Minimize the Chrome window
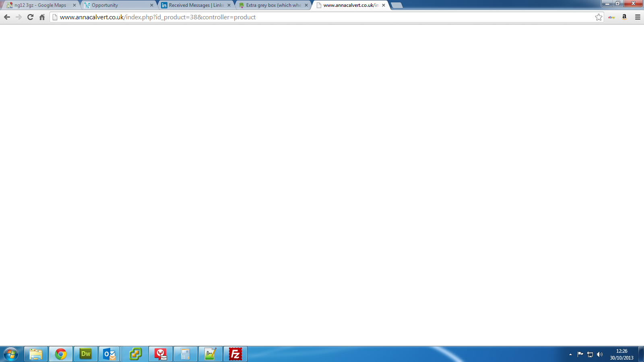 pos(607,3)
